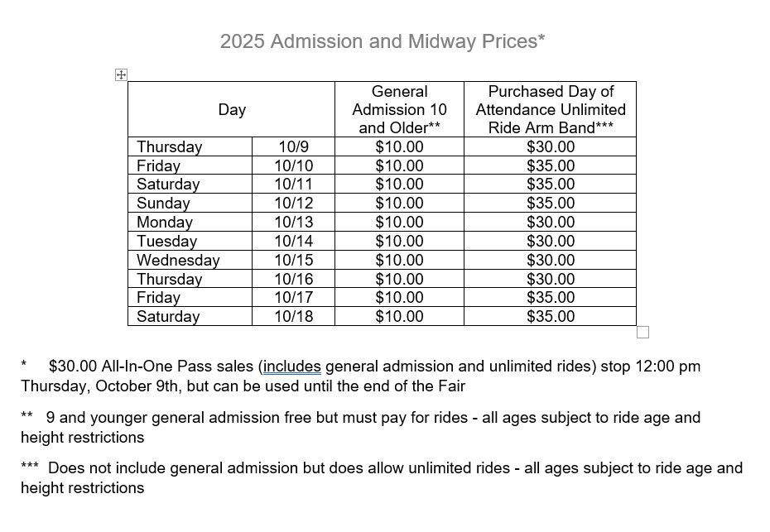Click the $35.00 price in the 10/17 row
Viewport: 770px width, 532px height.
point(551,297)
